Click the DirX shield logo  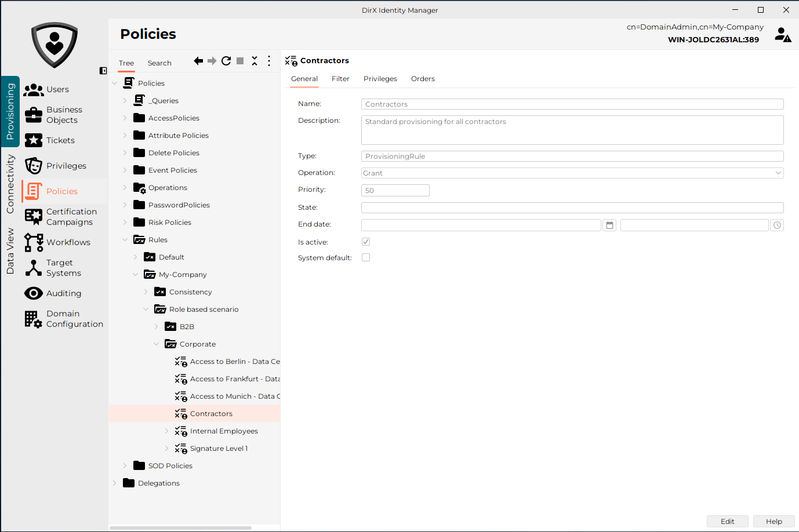55,45
